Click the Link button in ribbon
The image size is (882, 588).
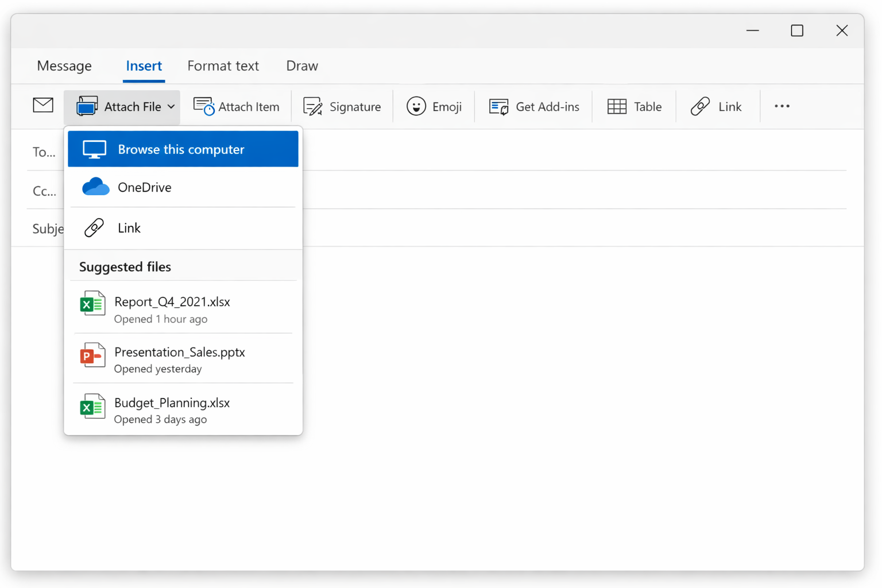716,107
